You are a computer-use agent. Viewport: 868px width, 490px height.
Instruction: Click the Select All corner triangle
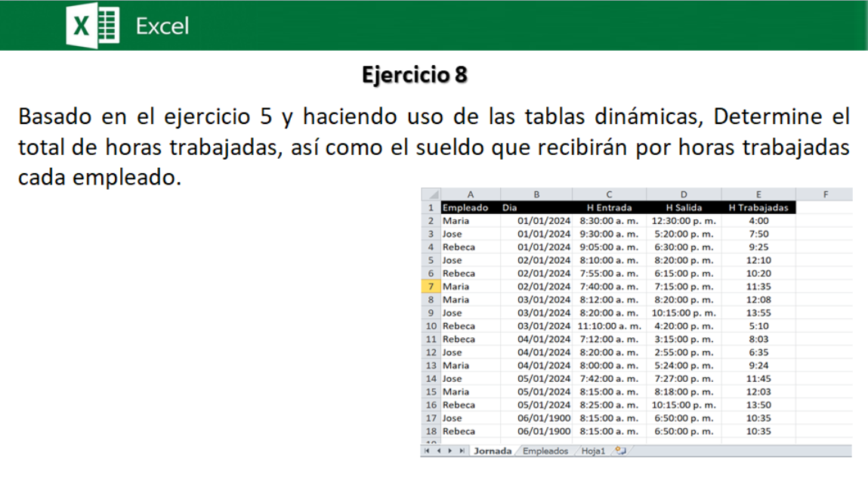click(x=431, y=194)
